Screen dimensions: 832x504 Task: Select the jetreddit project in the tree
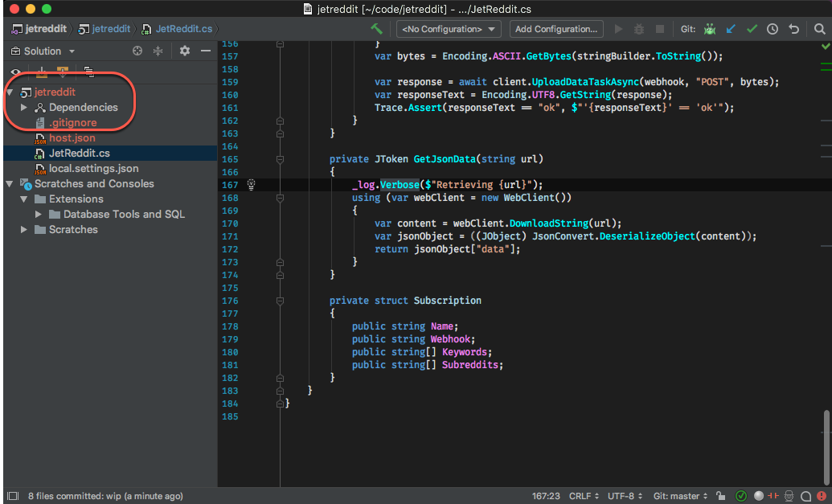point(55,92)
